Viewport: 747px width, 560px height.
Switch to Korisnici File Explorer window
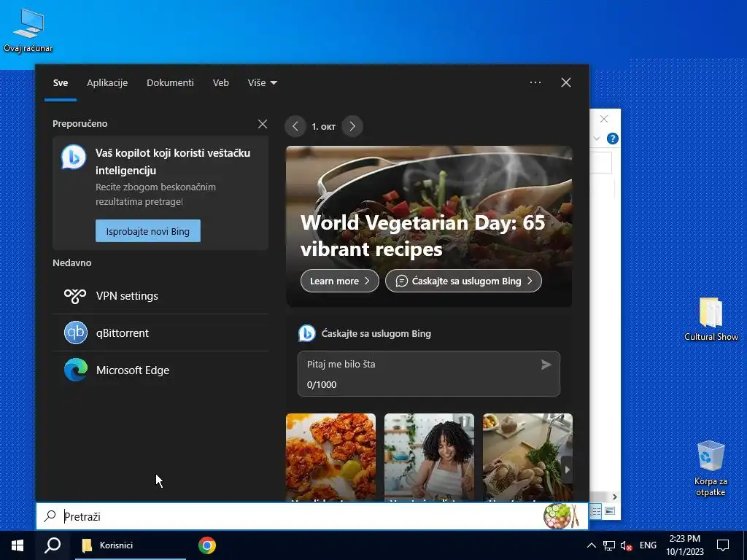click(x=130, y=545)
